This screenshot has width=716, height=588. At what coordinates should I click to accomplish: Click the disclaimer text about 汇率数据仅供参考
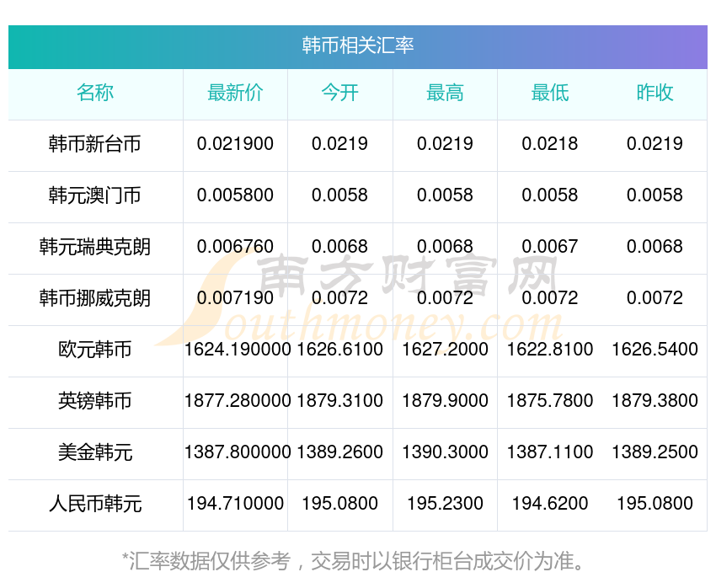pyautogui.click(x=353, y=561)
